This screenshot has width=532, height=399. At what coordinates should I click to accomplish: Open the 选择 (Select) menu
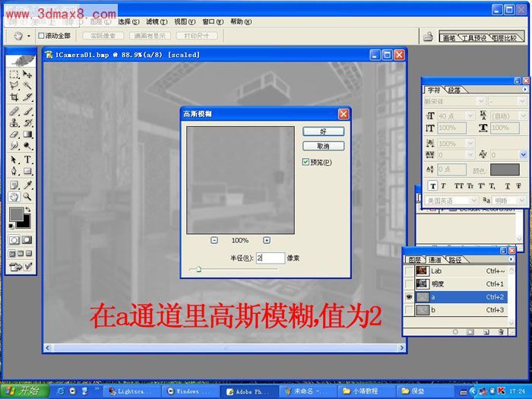128,22
